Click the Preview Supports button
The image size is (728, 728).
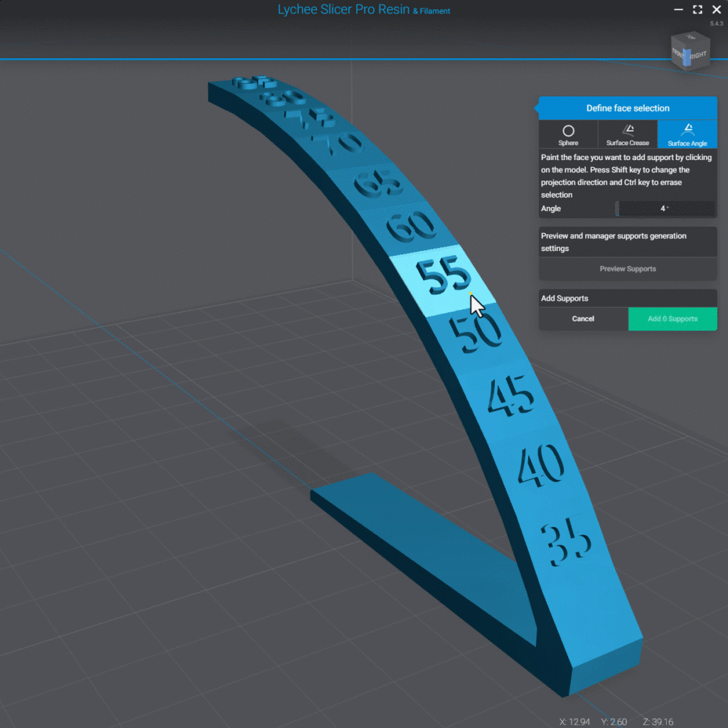628,269
